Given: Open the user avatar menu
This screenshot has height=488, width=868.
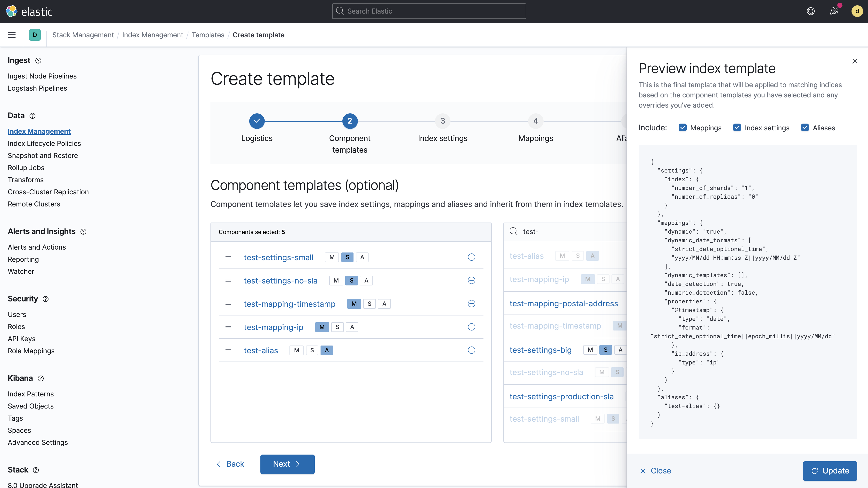Looking at the screenshot, I should 857,11.
